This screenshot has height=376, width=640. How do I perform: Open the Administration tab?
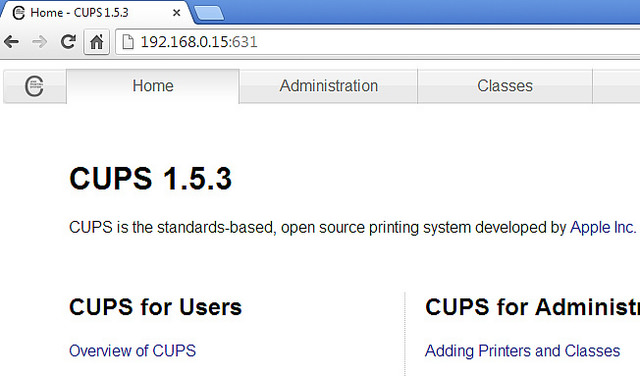(x=329, y=86)
